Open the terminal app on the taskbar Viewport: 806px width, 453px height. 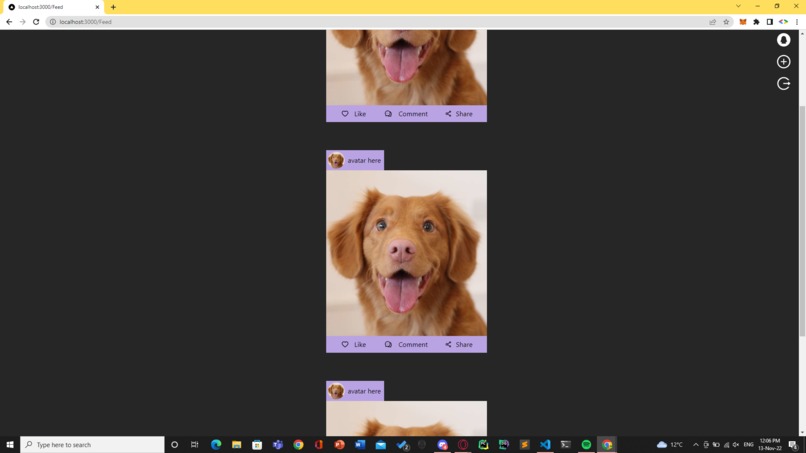click(x=565, y=444)
